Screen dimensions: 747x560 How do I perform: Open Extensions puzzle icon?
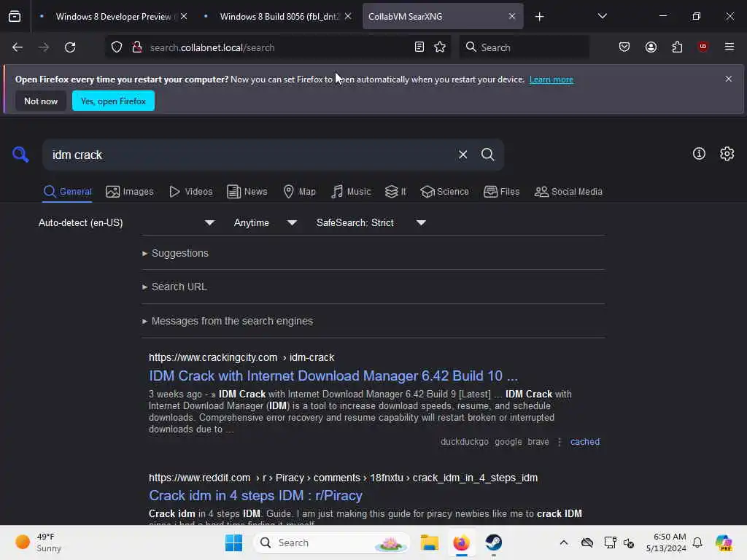click(677, 47)
